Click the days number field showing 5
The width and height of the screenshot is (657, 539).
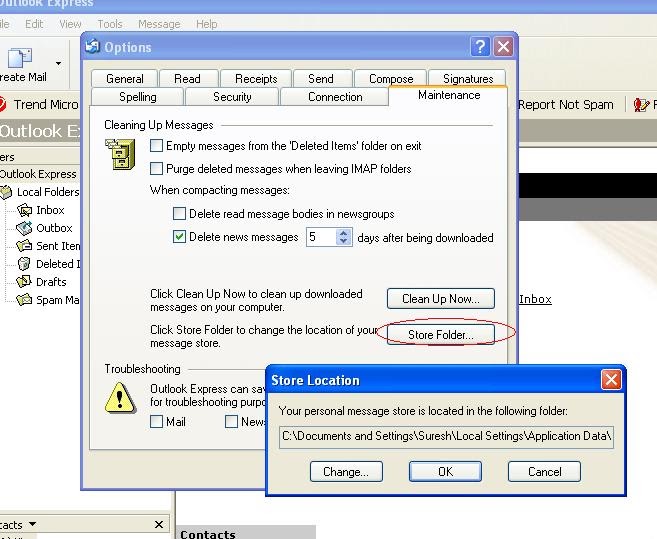point(321,237)
